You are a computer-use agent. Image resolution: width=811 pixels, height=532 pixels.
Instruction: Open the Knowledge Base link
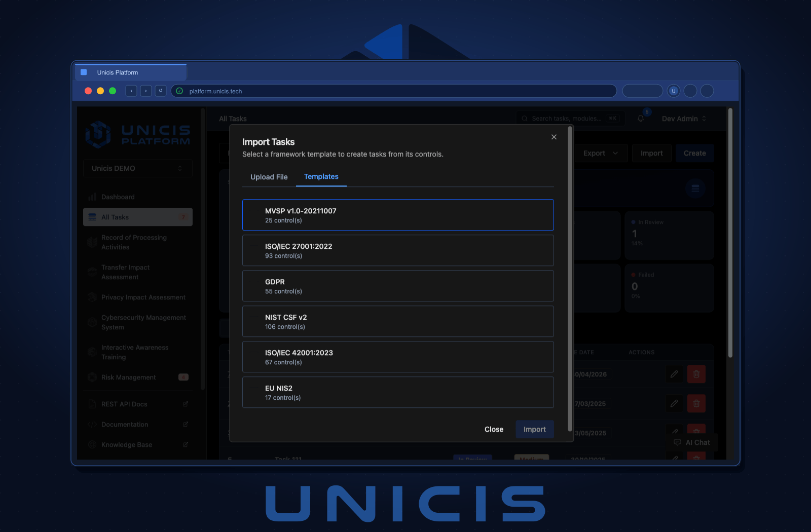138,445
